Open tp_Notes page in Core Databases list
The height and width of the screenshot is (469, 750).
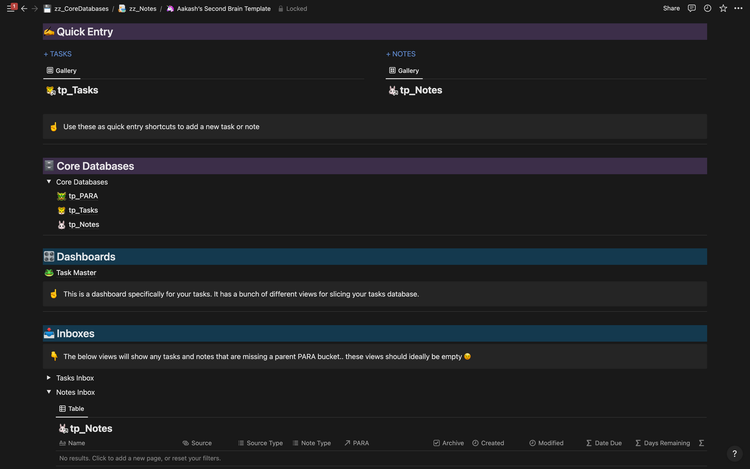point(84,225)
